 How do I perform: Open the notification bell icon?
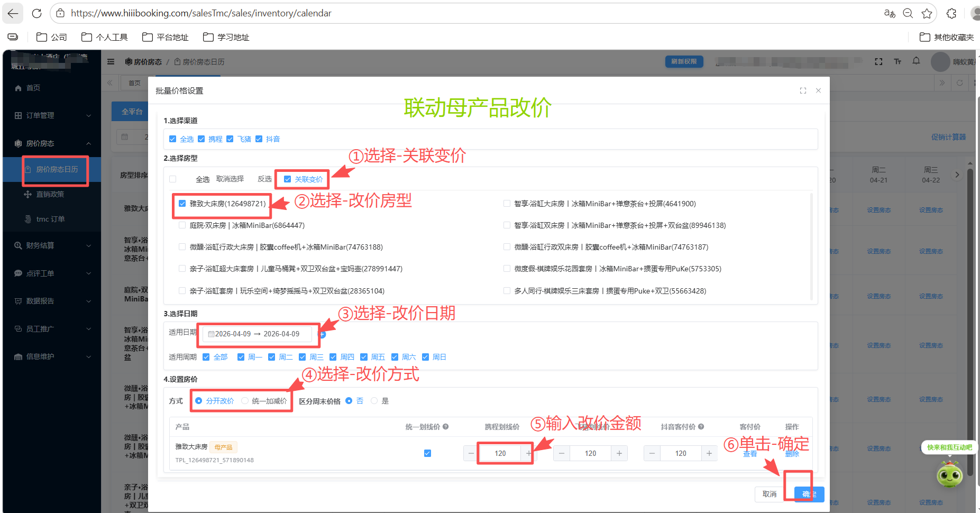917,61
